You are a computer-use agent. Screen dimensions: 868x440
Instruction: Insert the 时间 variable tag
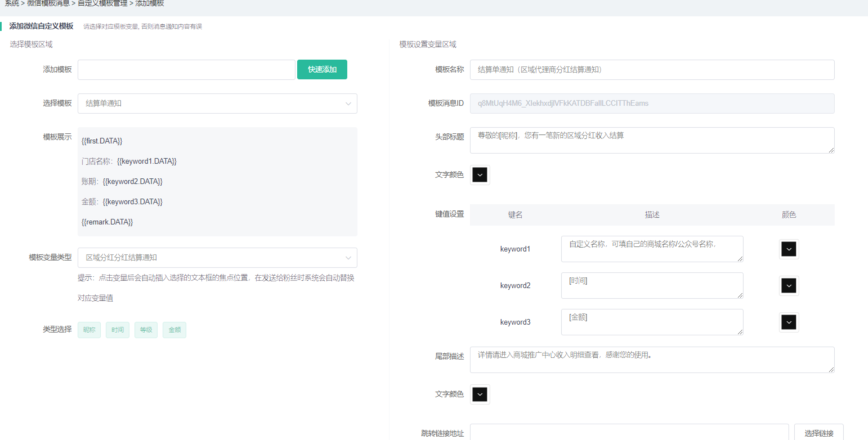pyautogui.click(x=118, y=330)
